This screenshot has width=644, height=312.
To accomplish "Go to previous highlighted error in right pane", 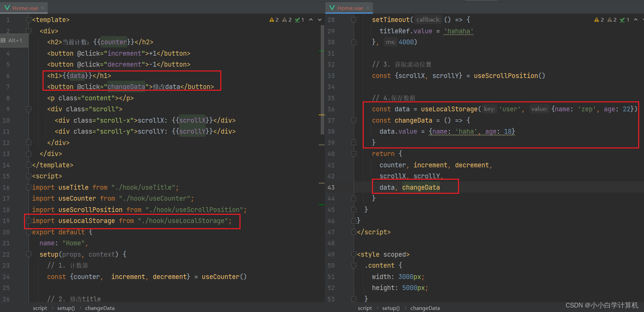I will pyautogui.click(x=636, y=20).
